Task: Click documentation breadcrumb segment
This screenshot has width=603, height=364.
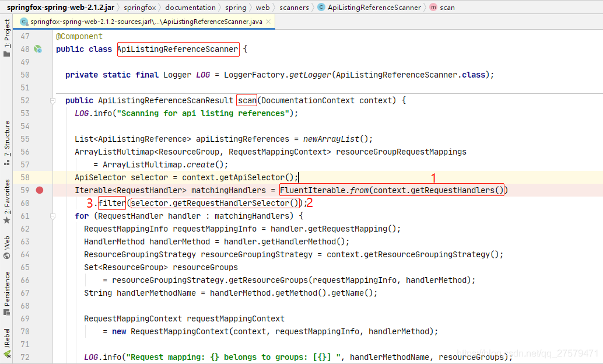Action: tap(190, 8)
